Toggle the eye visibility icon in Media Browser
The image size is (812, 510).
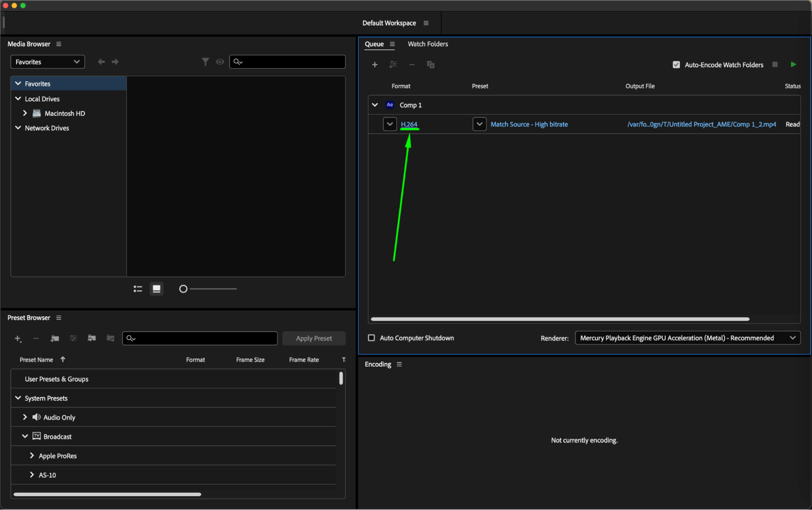click(220, 62)
